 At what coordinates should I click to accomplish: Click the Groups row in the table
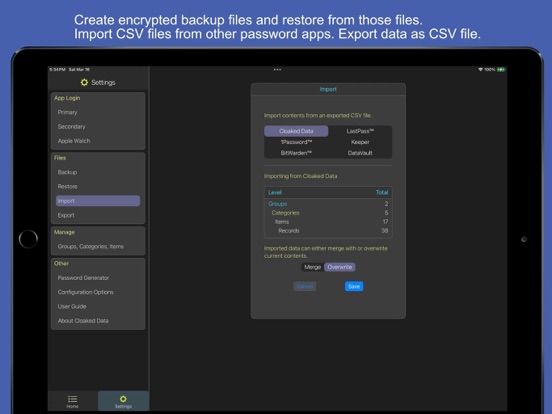pos(328,204)
